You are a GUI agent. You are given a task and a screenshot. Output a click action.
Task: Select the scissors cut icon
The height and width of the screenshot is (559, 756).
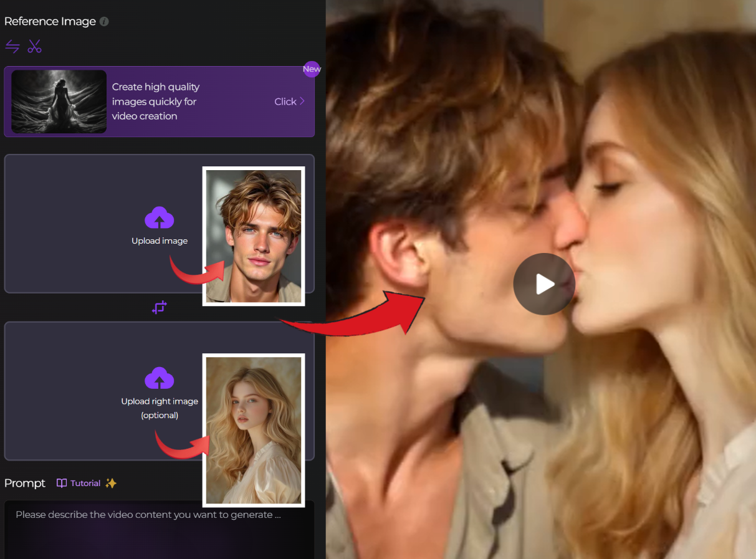[x=34, y=46]
